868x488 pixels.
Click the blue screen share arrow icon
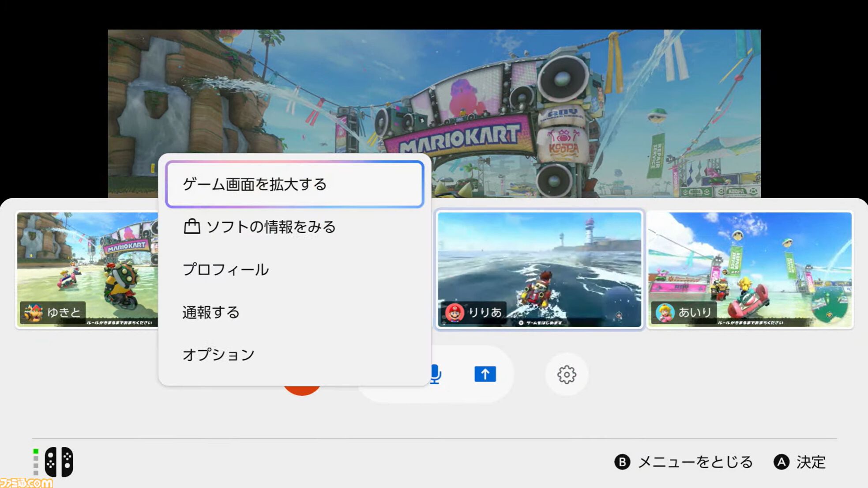(x=485, y=374)
